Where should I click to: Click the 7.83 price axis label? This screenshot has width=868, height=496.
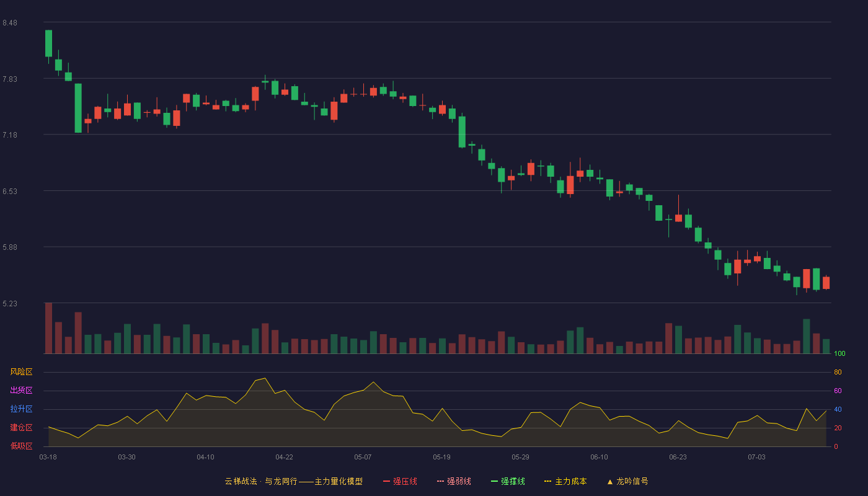[10, 79]
